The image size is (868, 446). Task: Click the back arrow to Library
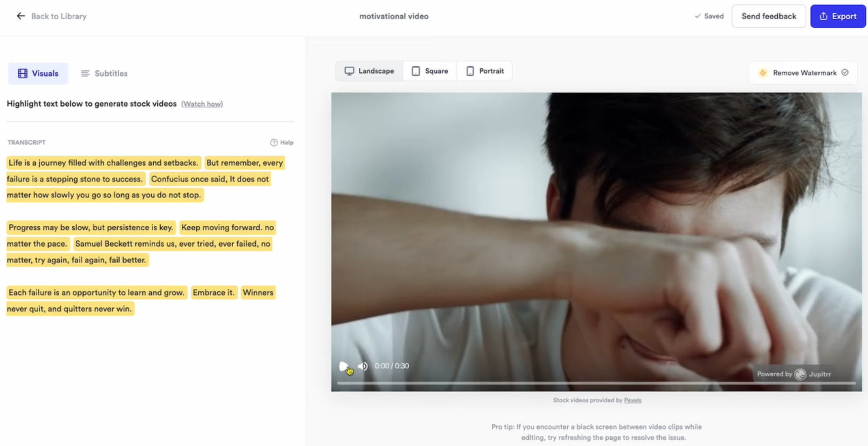[x=20, y=16]
